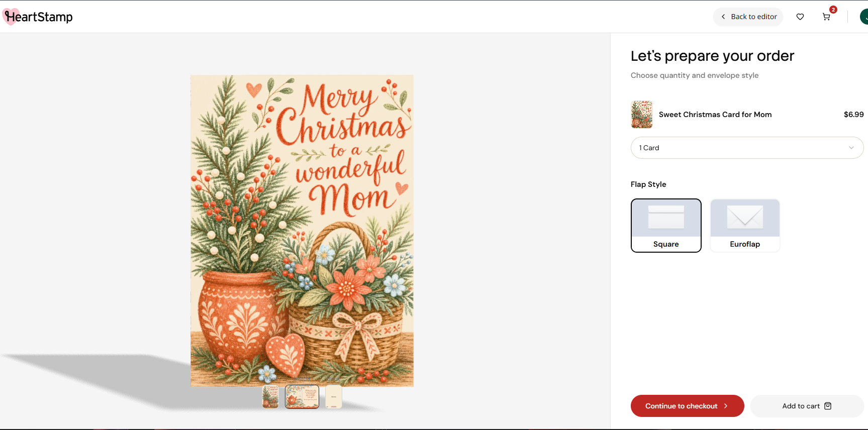The height and width of the screenshot is (430, 868).
Task: Click the cart notification badge
Action: click(833, 10)
